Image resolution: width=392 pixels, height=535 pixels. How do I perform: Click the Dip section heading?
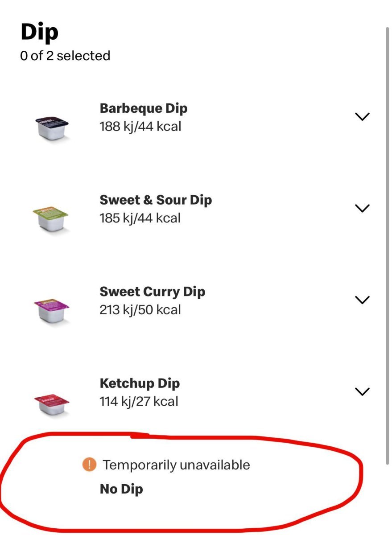point(39,32)
